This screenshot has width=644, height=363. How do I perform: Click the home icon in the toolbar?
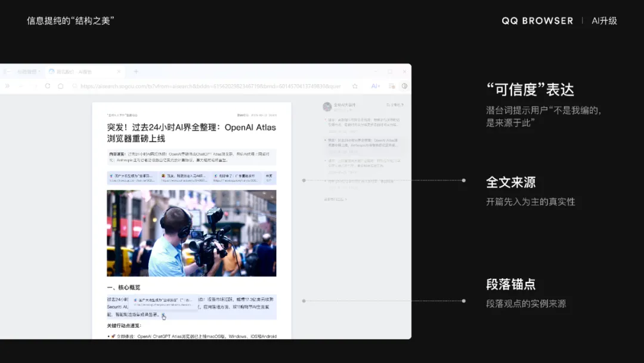click(60, 86)
